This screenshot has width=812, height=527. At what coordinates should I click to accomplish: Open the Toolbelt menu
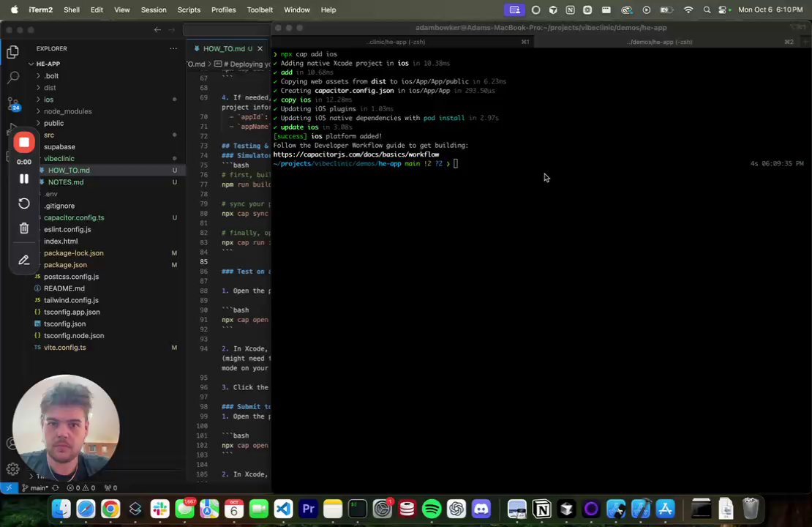pyautogui.click(x=260, y=10)
